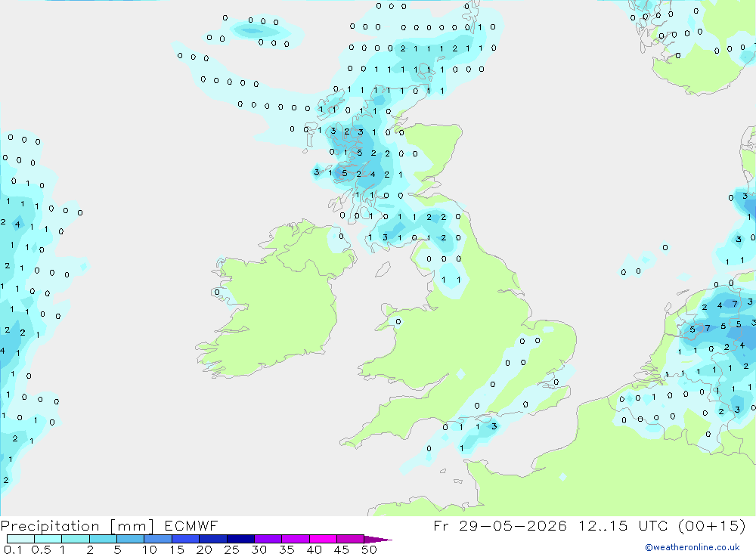Click the legend label '0.5'
756x554 pixels.
[x=41, y=549]
